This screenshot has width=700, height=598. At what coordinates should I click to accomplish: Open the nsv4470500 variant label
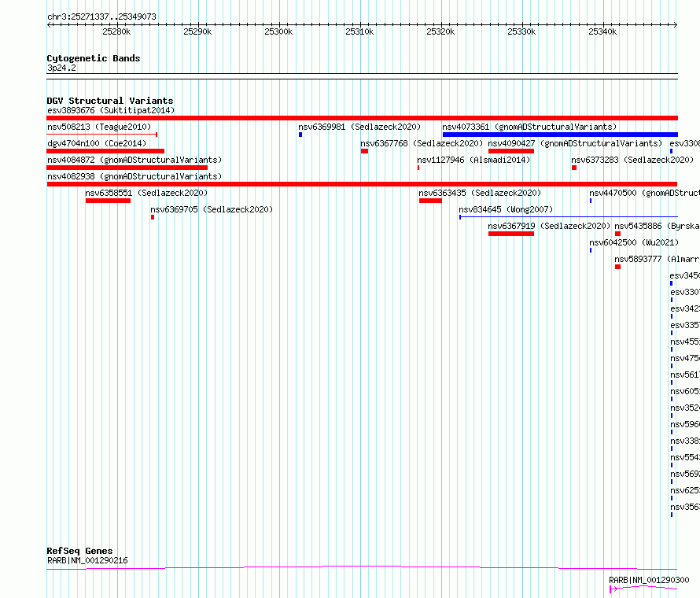click(x=644, y=193)
